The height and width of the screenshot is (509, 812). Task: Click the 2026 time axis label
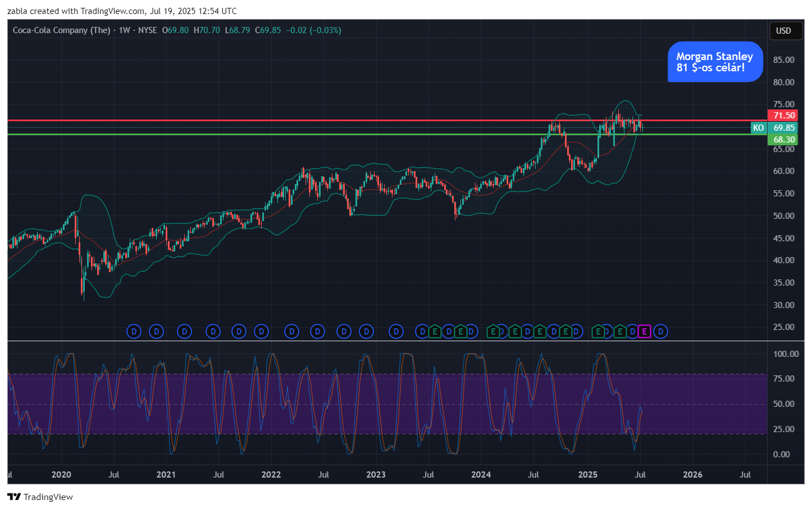(x=692, y=475)
